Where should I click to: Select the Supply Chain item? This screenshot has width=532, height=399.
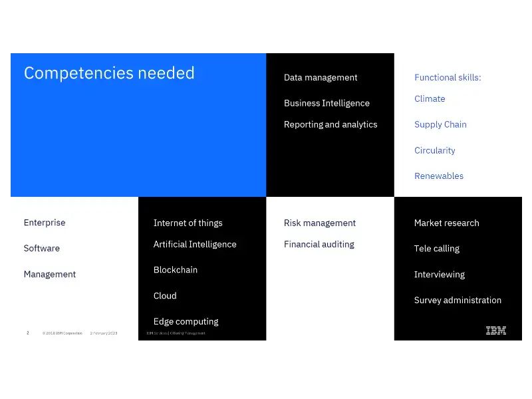pos(440,124)
